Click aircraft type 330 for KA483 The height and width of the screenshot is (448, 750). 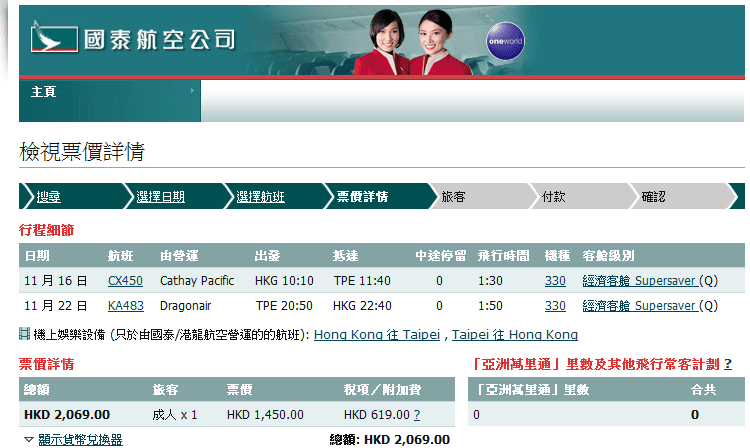(x=555, y=305)
